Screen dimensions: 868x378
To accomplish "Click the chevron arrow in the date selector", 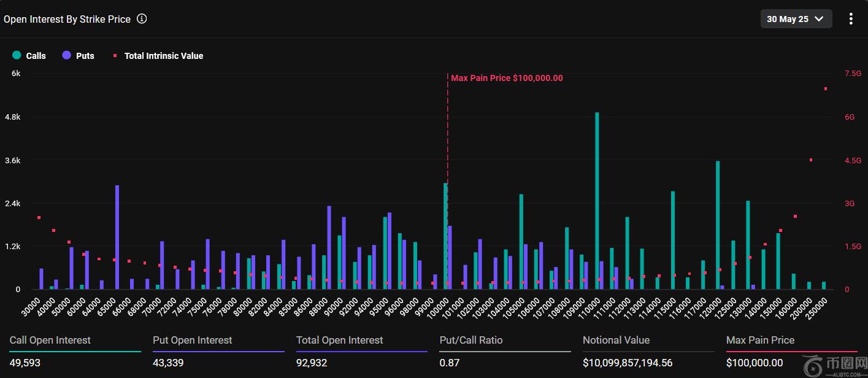I will tap(819, 19).
